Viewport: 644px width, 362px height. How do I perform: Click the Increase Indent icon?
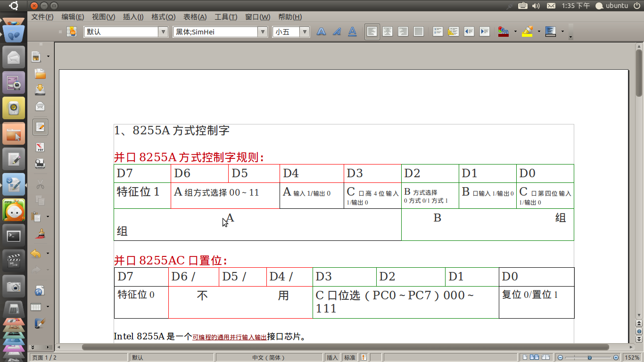[485, 32]
